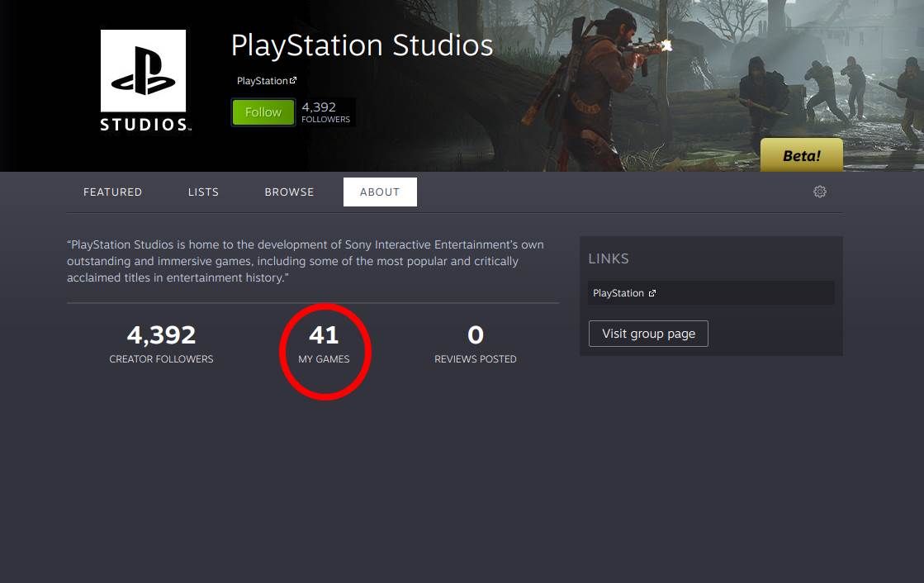Viewport: 924px width, 583px height.
Task: Click the PlayStation Studios title text
Action: pyautogui.click(x=362, y=45)
